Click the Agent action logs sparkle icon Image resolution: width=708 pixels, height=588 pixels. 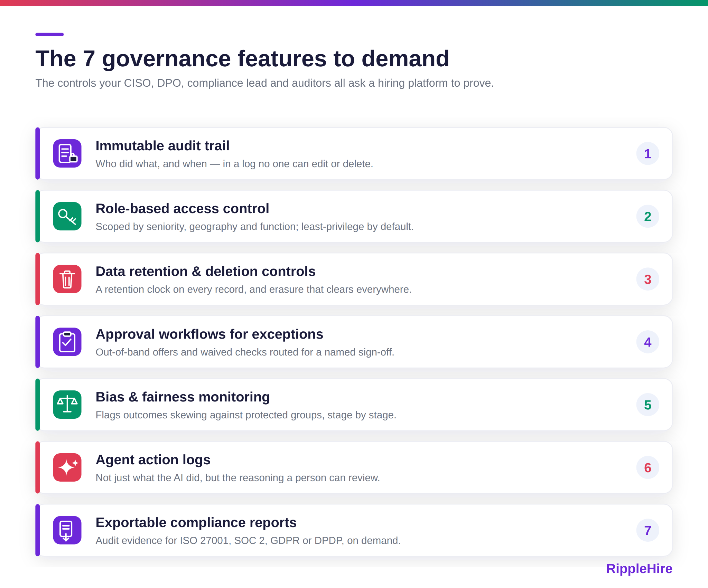[67, 467]
